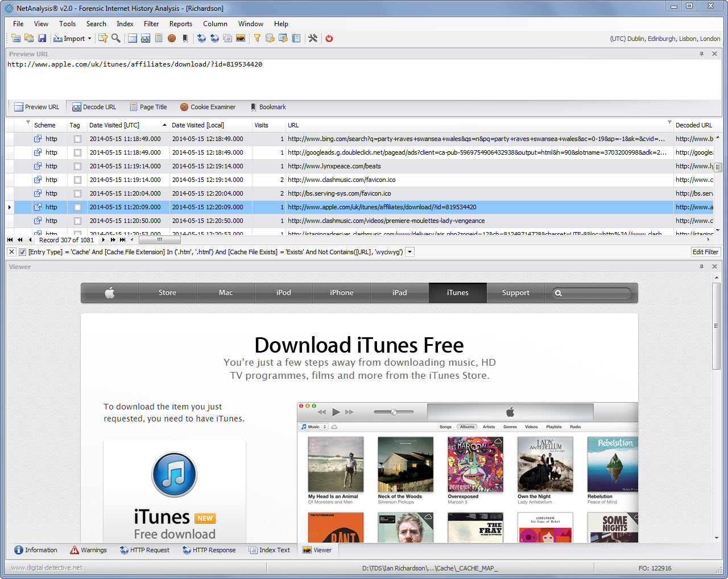Open the File menu
Viewport: 728px width, 579px height.
18,24
